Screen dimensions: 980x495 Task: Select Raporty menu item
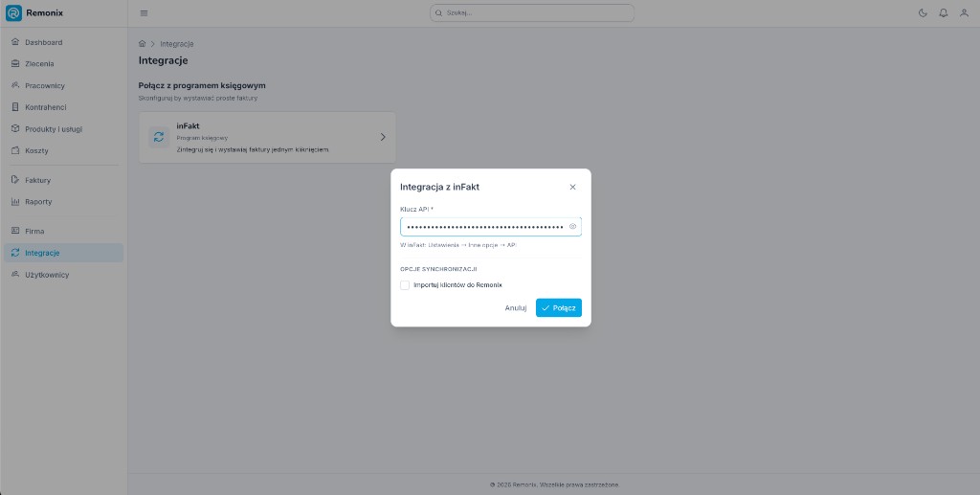tap(64, 202)
